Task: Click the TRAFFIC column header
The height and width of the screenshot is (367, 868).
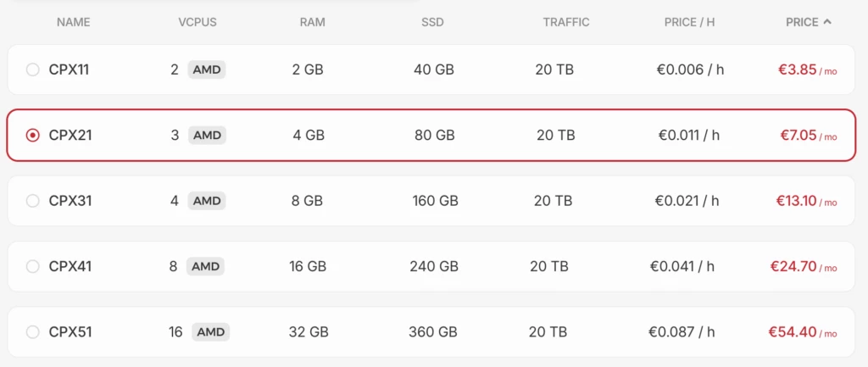Action: [x=566, y=22]
